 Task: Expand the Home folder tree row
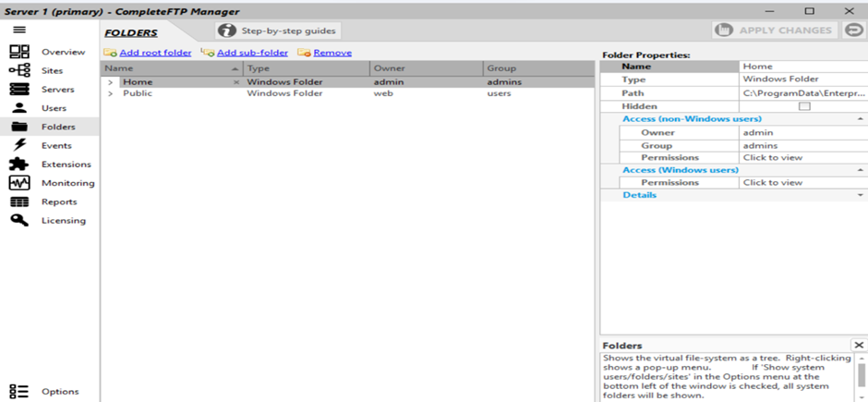[111, 82]
